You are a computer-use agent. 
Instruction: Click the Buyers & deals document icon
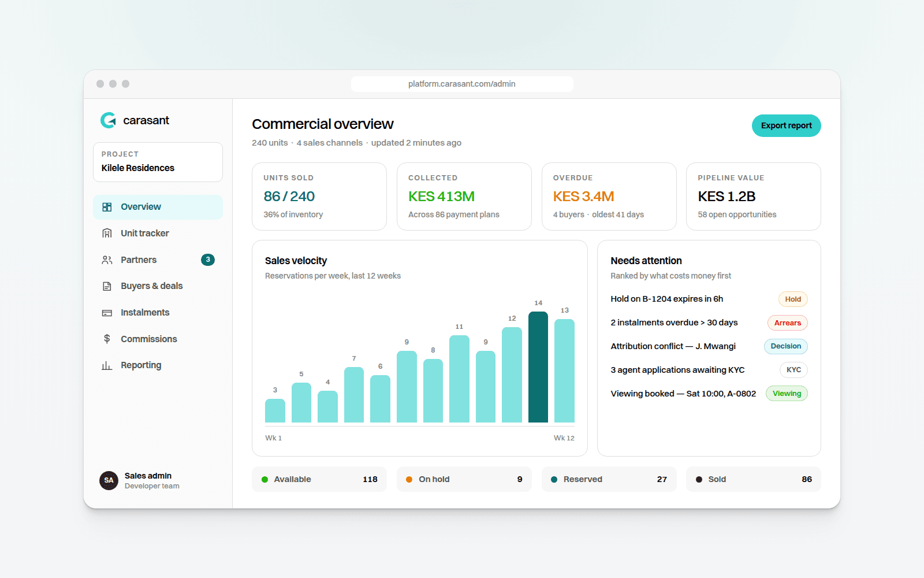coord(107,286)
